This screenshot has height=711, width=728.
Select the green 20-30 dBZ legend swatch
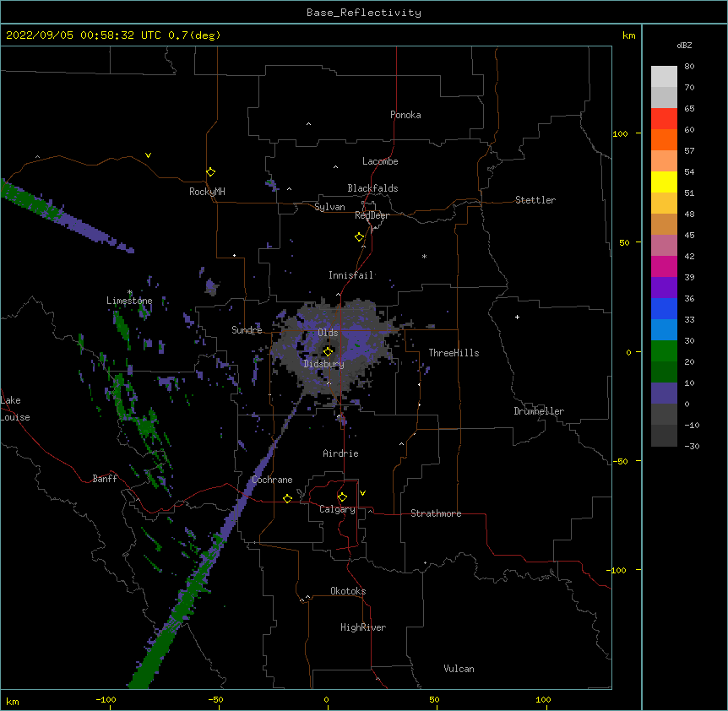point(664,351)
